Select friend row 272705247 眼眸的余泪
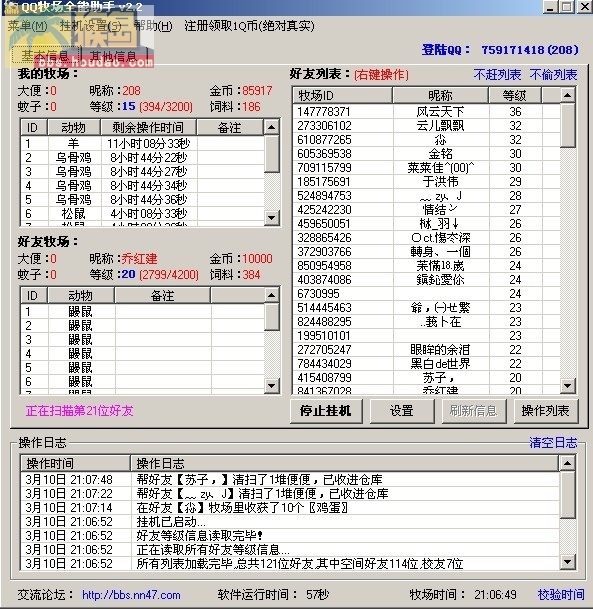Screen dimensions: 593x609 pyautogui.click(x=426, y=350)
